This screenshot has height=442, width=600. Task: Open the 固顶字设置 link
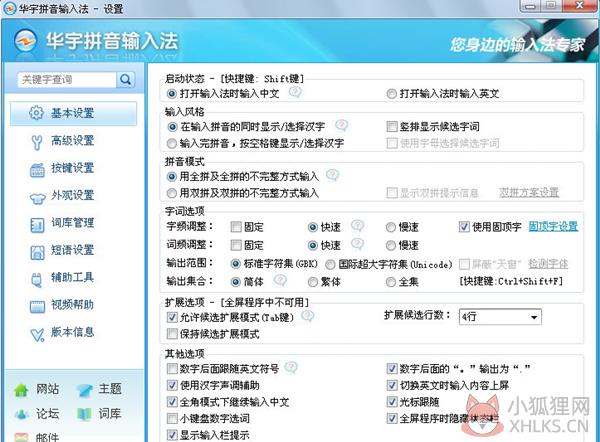553,227
